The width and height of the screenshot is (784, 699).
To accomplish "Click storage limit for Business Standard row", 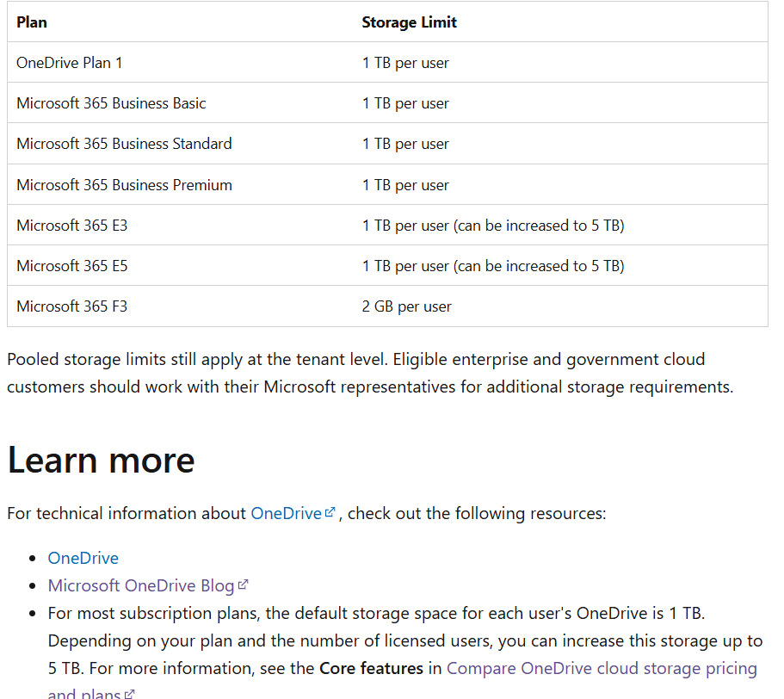I will pos(405,144).
